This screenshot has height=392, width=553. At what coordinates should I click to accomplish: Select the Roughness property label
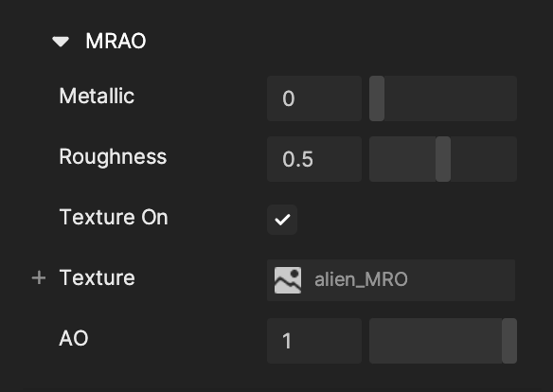[x=113, y=156]
